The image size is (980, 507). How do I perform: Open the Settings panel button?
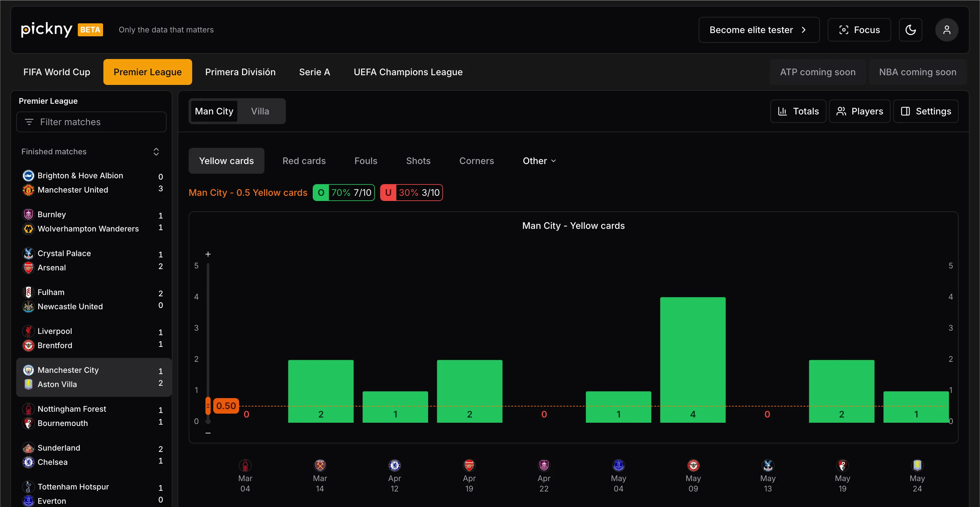click(925, 111)
